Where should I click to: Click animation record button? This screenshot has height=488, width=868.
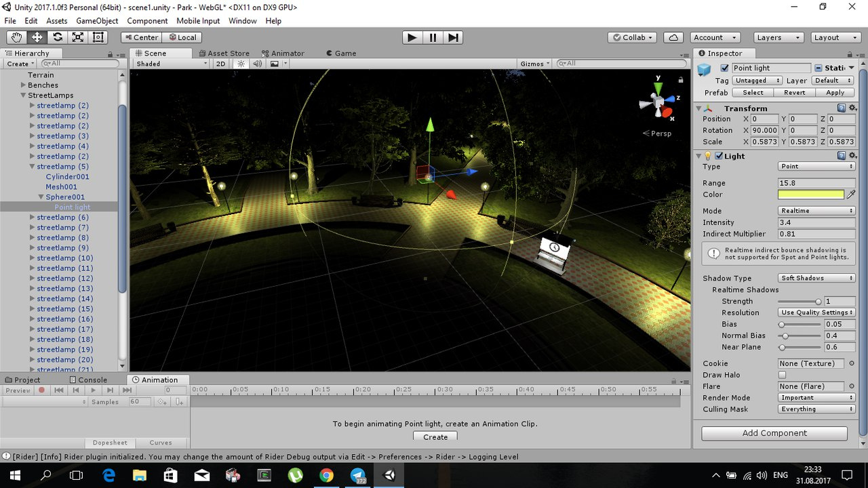[x=41, y=390]
